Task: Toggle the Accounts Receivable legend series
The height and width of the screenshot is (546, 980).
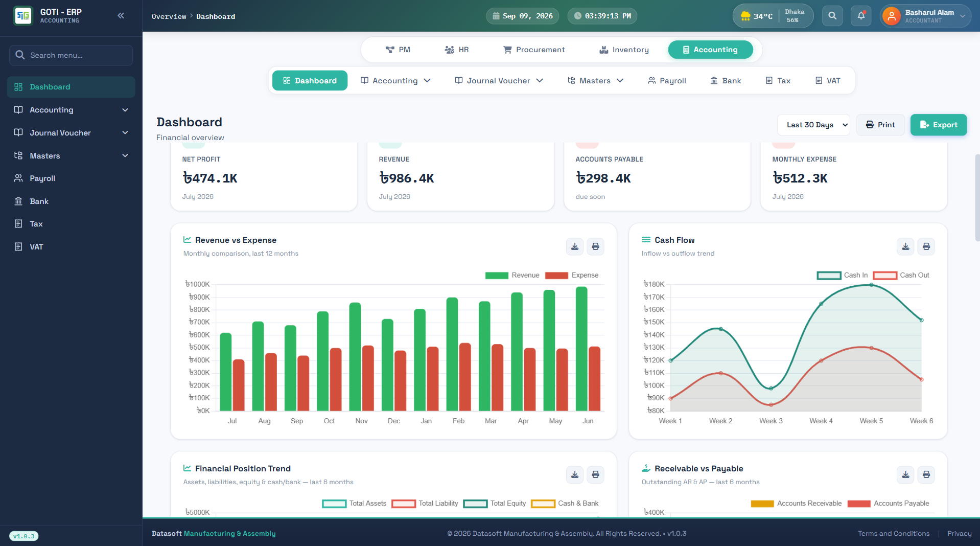Action: pos(796,504)
